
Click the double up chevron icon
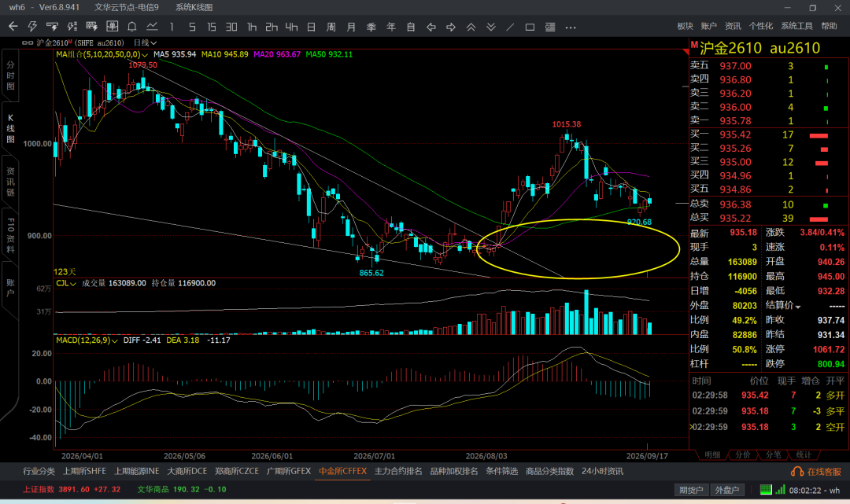pos(471,27)
